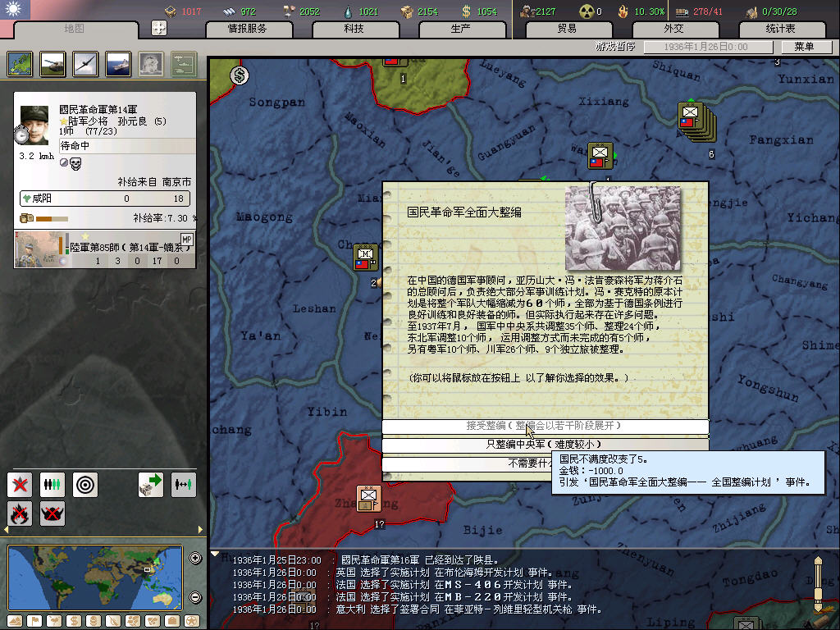840x630 pixels.
Task: Select the air units airplane icon
Action: [x=85, y=64]
